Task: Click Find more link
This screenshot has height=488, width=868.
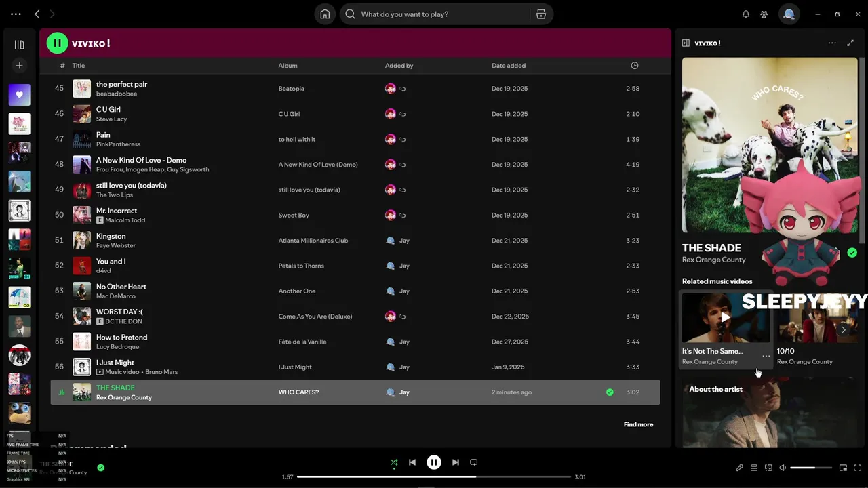Action: pyautogui.click(x=638, y=424)
